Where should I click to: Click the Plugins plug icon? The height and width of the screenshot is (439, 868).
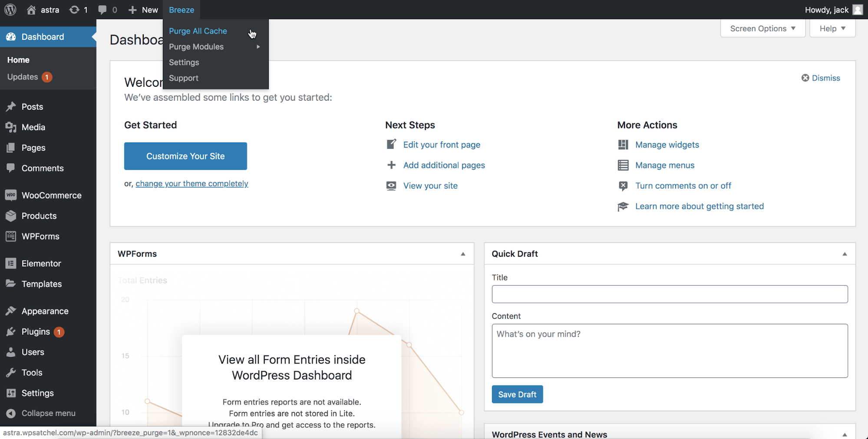click(11, 331)
